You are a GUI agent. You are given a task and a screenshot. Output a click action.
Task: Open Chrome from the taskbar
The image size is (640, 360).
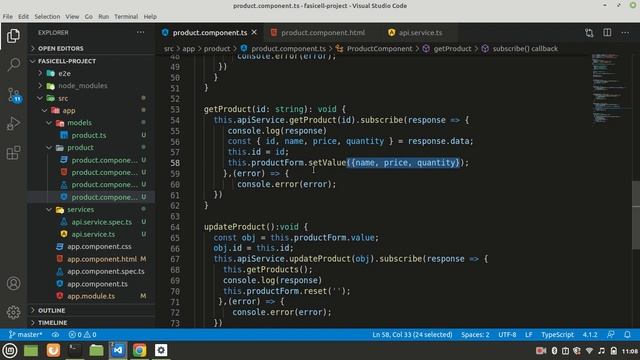pyautogui.click(x=139, y=350)
